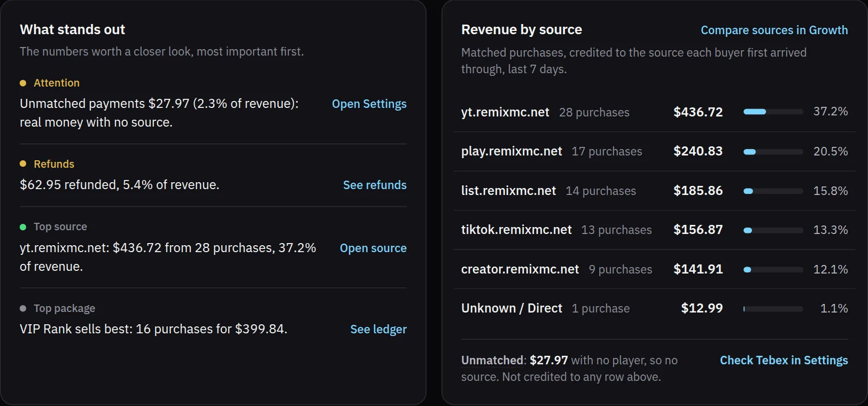Select the tiktok.remixmc.net source name

tap(516, 230)
